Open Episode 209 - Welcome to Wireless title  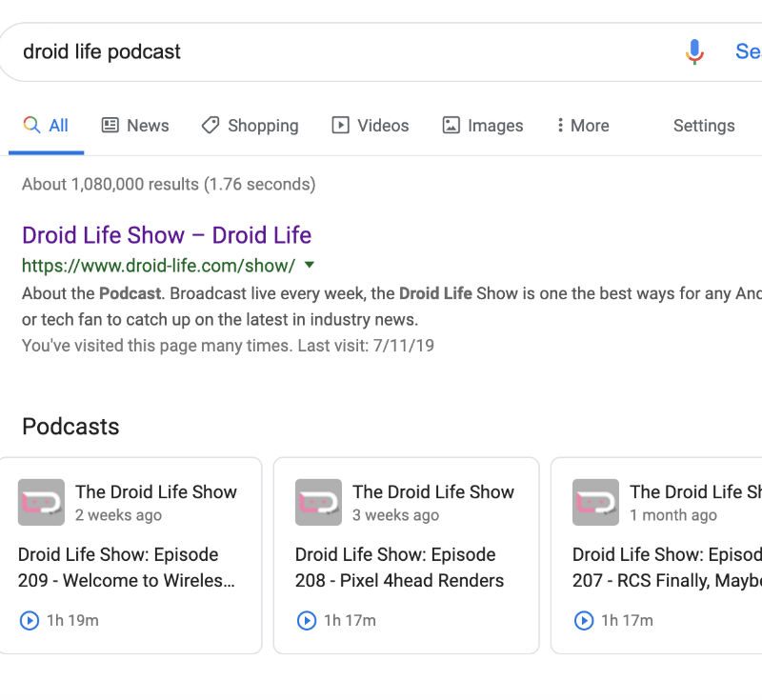[x=126, y=568]
